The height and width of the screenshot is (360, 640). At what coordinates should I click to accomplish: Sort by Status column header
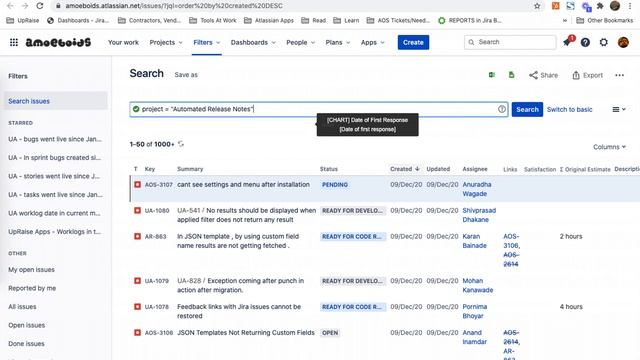pyautogui.click(x=329, y=169)
